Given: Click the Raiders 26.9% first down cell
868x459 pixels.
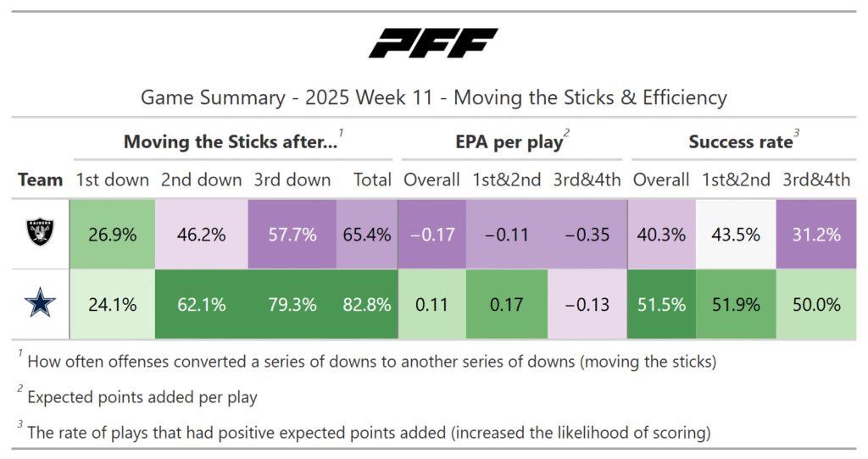Looking at the screenshot, I should click(113, 235).
